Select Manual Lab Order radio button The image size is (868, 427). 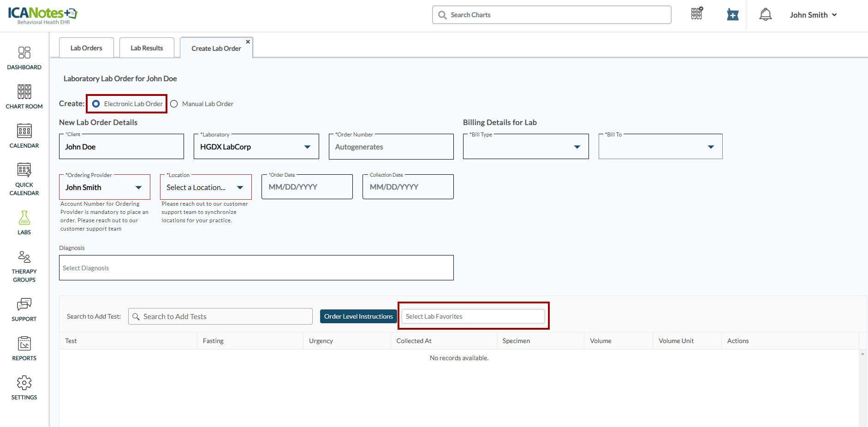174,104
